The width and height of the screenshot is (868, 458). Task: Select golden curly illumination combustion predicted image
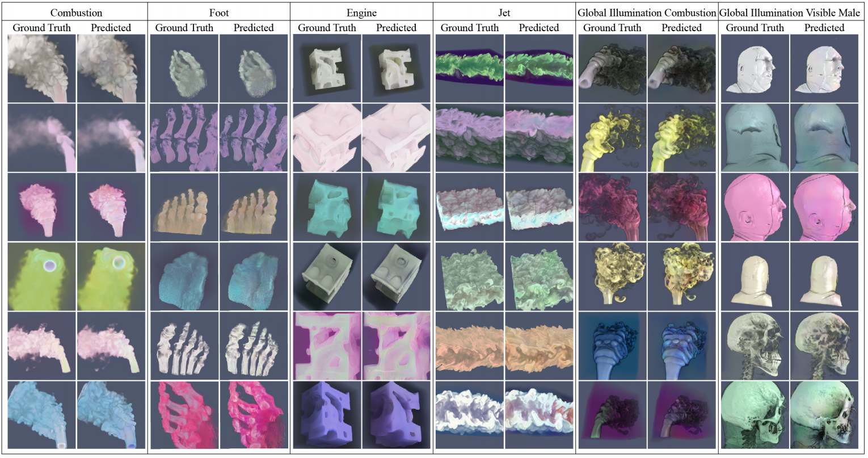point(682,276)
